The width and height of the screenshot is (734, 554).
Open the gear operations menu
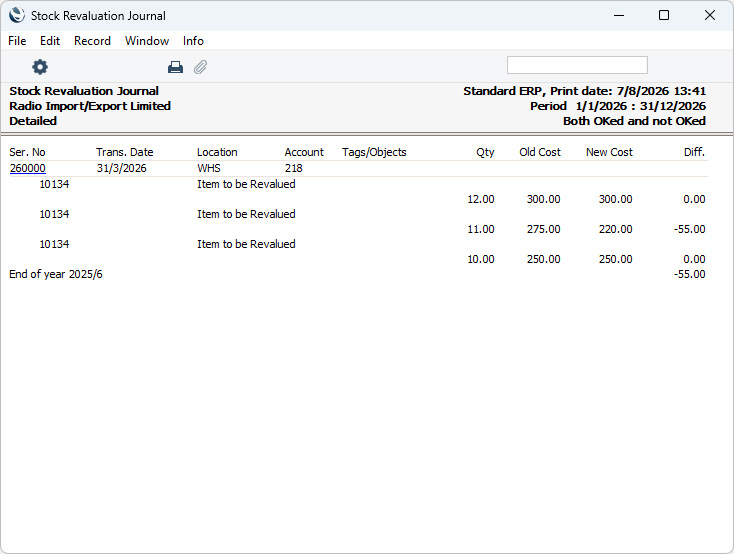pyautogui.click(x=40, y=67)
